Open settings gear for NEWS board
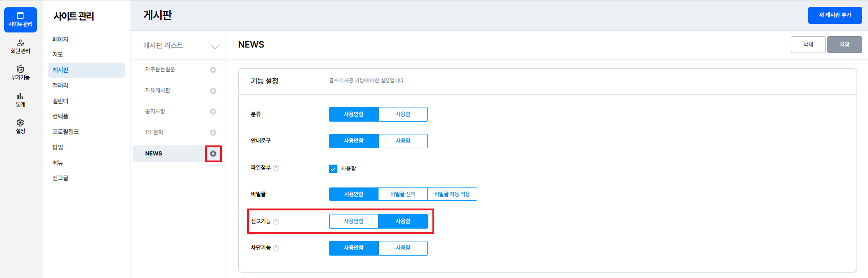868x278 pixels. [x=213, y=154]
